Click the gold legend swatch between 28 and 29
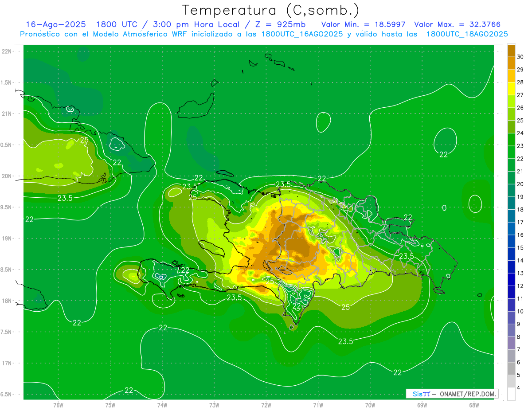Screen dimensions: 532x411 [x=511, y=76]
